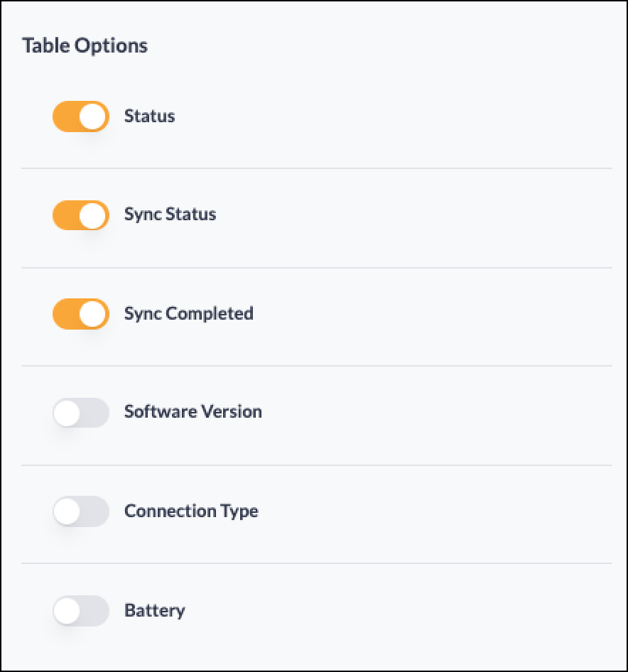Image resolution: width=628 pixels, height=672 pixels.
Task: Enable the Battery column toggle
Action: [81, 611]
